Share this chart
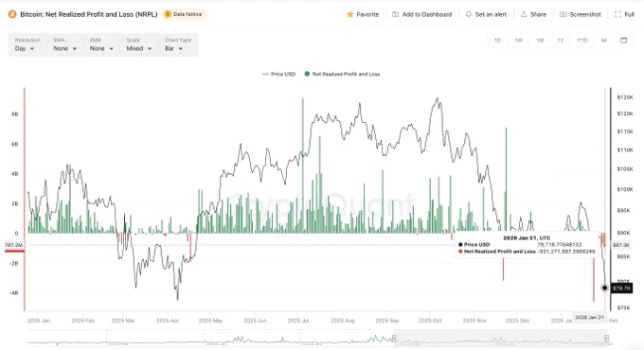 click(x=533, y=14)
